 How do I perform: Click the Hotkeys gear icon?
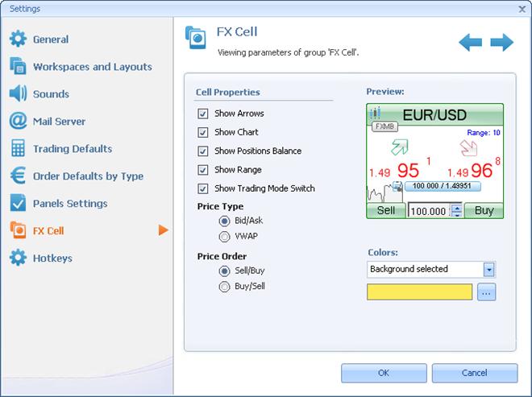[x=18, y=258]
